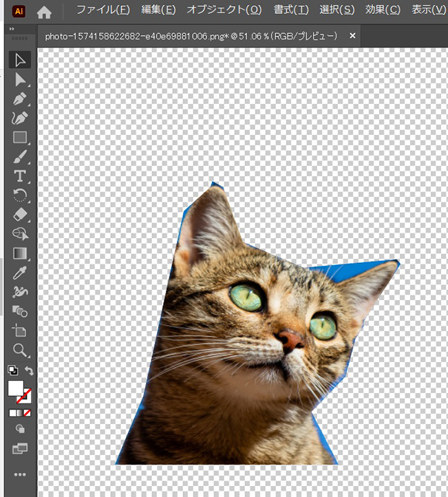Click the white Fill color swatch

click(15, 388)
